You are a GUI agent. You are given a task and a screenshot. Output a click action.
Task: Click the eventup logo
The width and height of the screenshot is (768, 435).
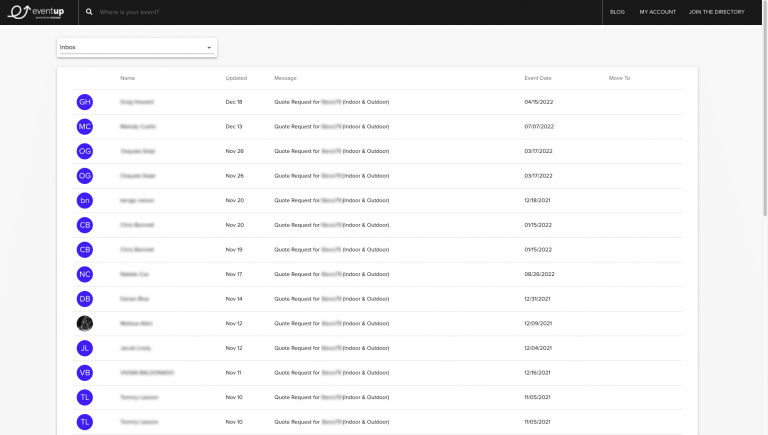36,12
